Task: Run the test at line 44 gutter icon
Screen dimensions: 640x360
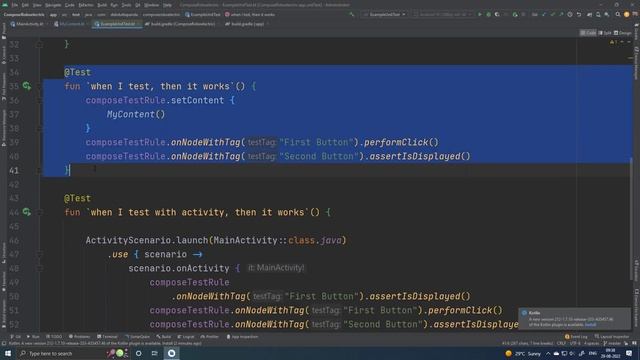Action: coord(27,212)
